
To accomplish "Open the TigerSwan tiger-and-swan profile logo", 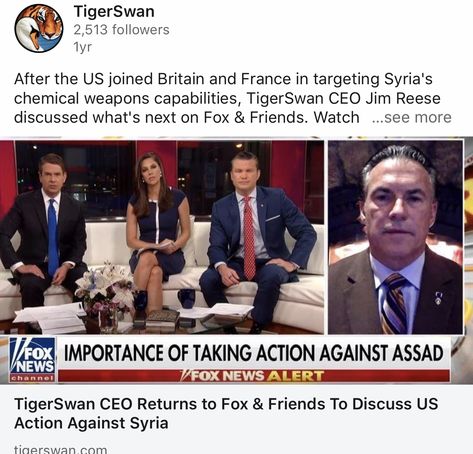I will click(x=39, y=28).
